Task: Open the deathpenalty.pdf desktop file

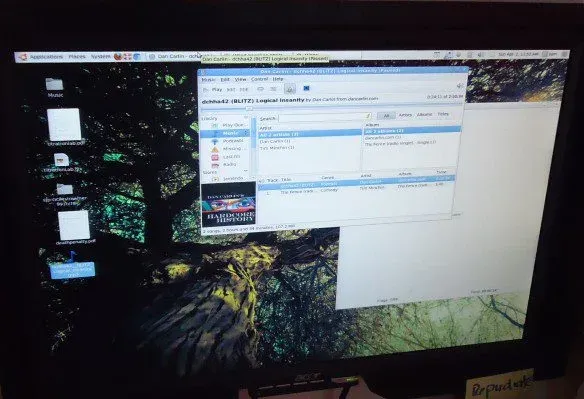Action: point(75,228)
